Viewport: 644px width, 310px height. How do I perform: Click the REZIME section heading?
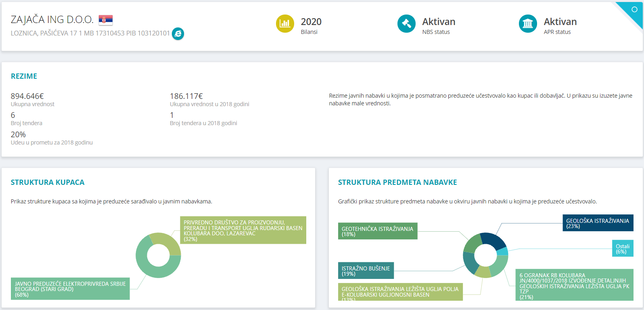(x=24, y=76)
